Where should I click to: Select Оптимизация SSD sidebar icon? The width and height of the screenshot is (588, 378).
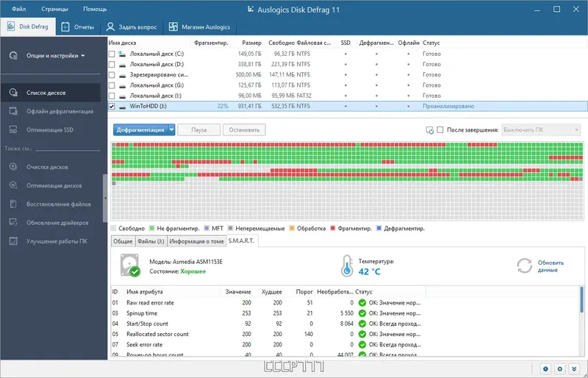13,130
